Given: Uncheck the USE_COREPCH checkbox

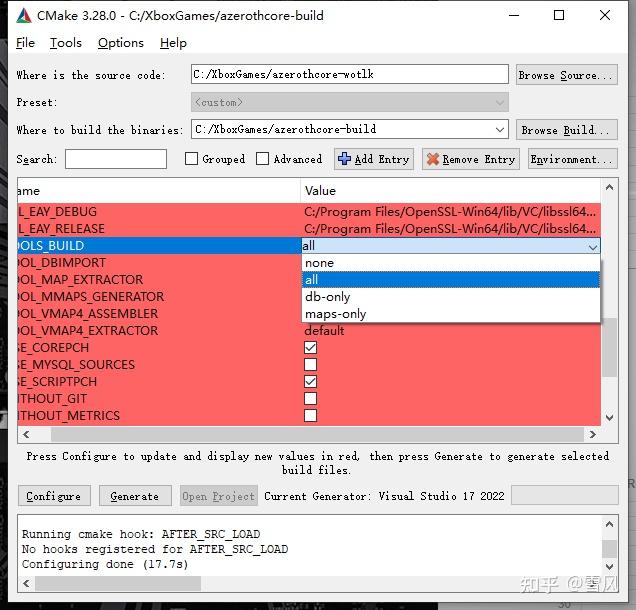Looking at the screenshot, I should 310,348.
